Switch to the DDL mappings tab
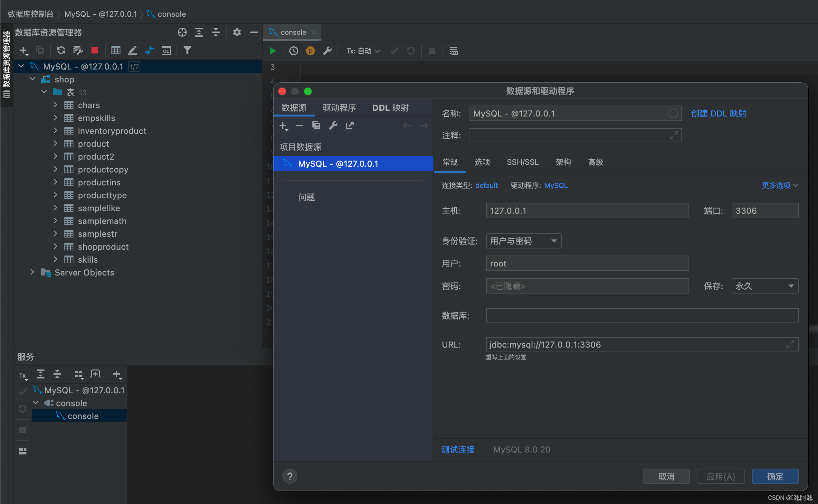The image size is (818, 504). [x=391, y=108]
